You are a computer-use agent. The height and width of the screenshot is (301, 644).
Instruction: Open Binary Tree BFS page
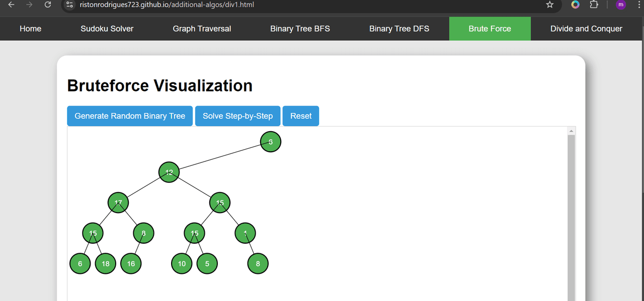tap(300, 29)
